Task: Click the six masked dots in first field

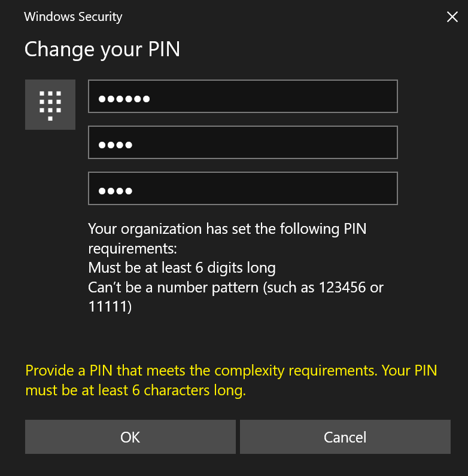Action: coord(124,99)
